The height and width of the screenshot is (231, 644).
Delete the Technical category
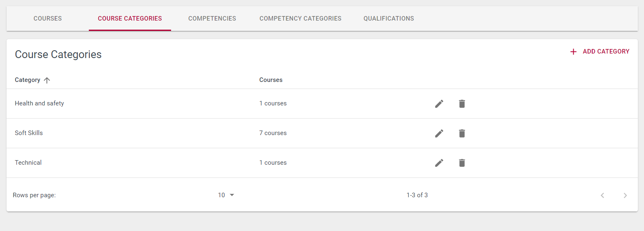click(x=462, y=163)
